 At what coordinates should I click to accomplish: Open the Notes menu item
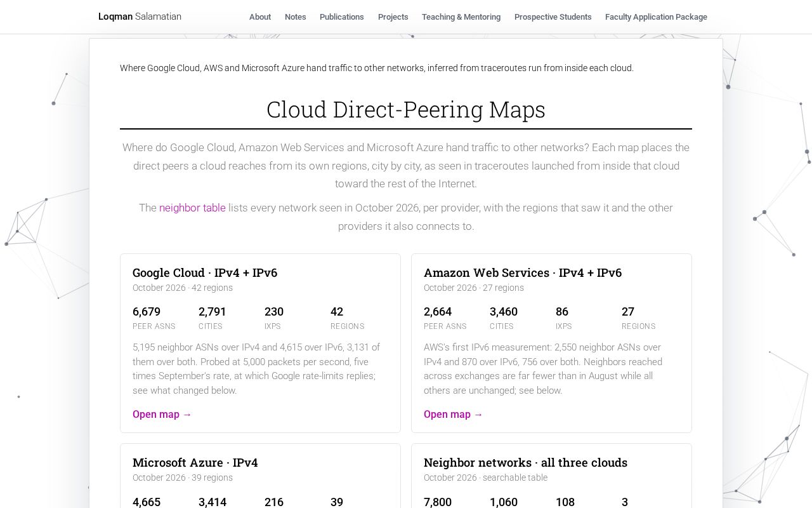pyautogui.click(x=296, y=17)
